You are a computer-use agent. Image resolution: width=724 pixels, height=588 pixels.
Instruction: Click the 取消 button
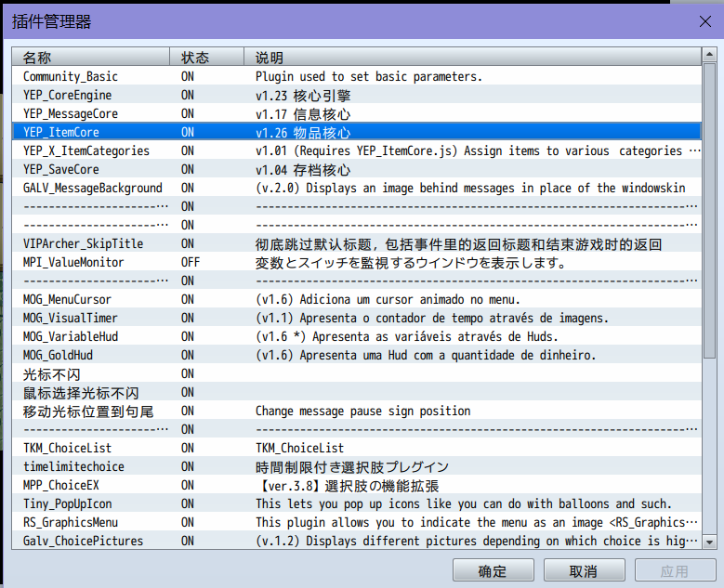(584, 571)
